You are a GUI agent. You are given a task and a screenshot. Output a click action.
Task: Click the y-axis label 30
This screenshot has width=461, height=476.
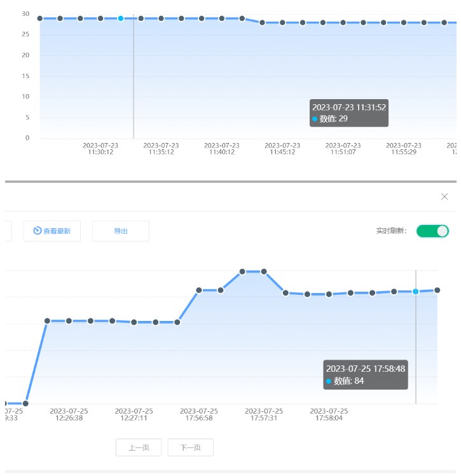[25, 13]
